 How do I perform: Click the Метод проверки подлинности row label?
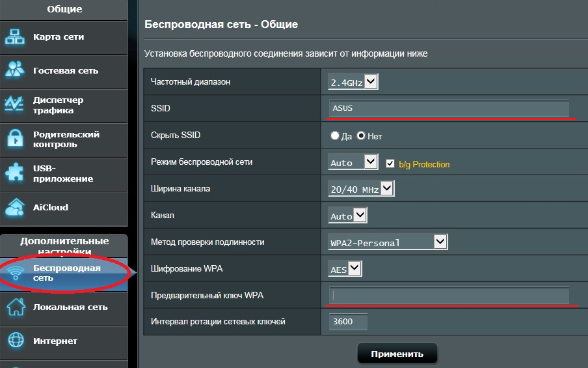coord(207,242)
